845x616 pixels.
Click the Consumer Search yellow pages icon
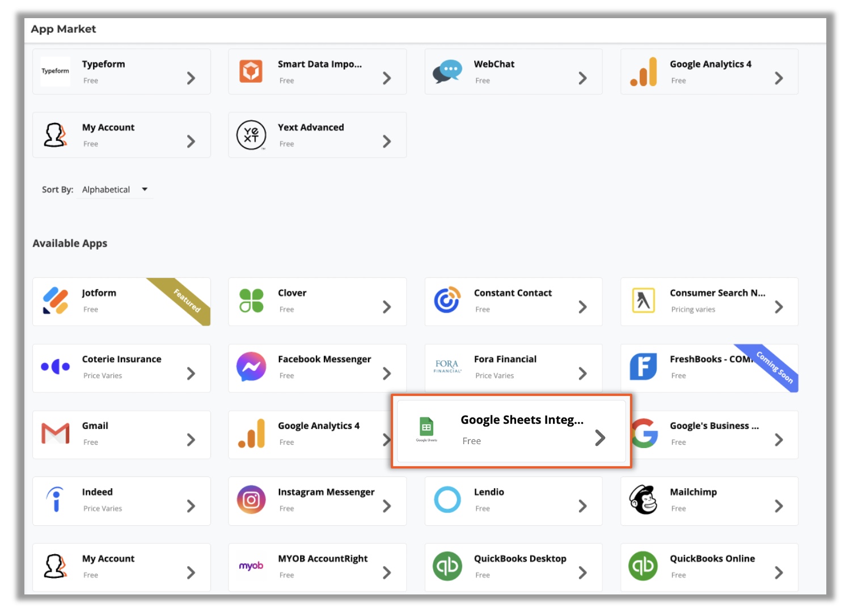[x=643, y=301]
